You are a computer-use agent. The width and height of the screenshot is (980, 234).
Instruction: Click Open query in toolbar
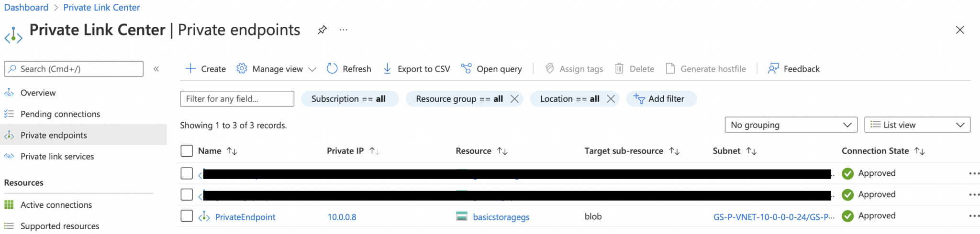[491, 69]
